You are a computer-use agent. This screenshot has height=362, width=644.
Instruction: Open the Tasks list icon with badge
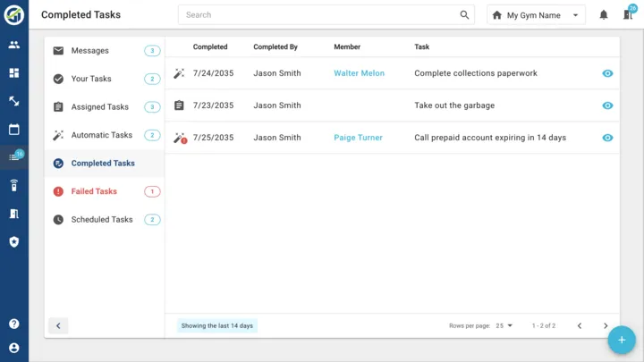[15, 156]
